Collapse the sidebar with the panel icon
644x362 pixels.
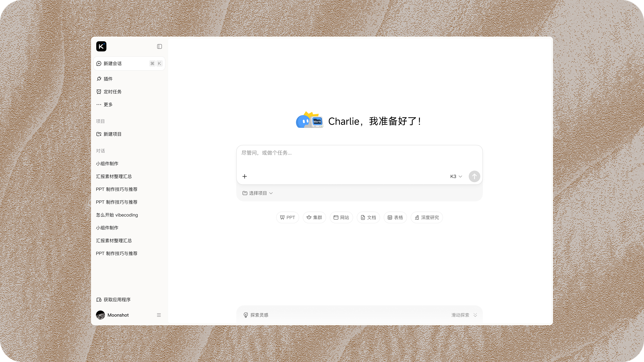[x=159, y=47]
